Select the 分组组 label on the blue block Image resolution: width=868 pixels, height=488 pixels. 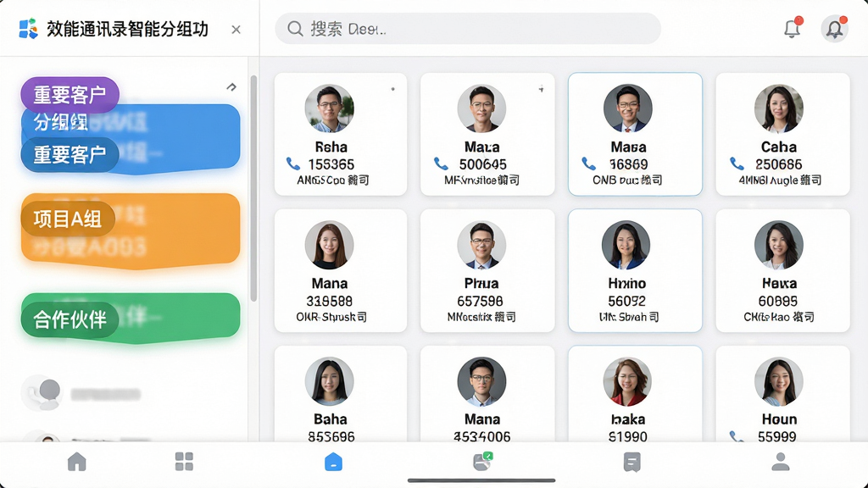tap(60, 122)
